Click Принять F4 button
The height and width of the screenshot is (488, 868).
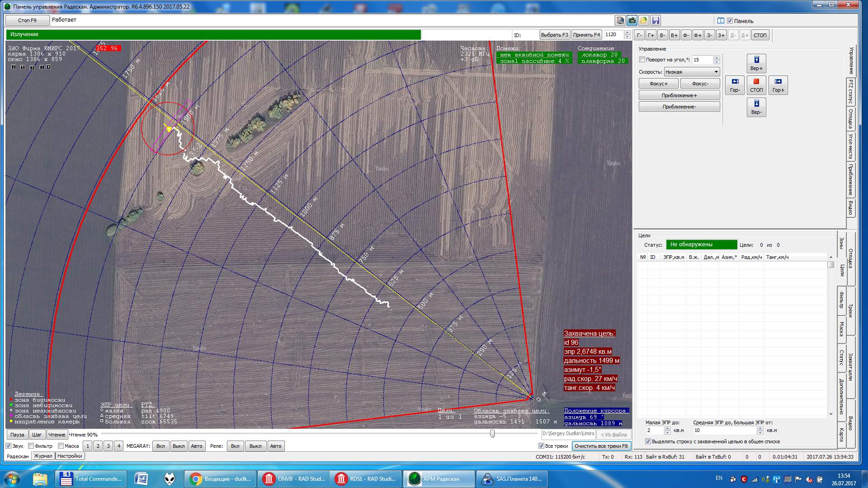click(586, 35)
